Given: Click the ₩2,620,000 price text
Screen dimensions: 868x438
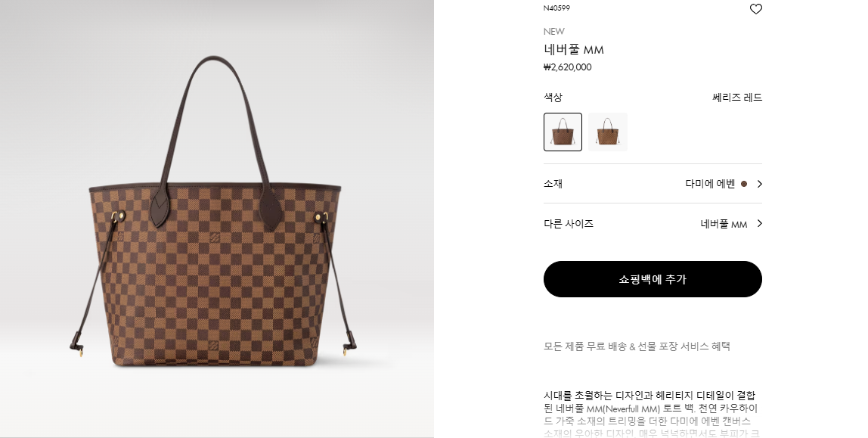Looking at the screenshot, I should tap(567, 67).
